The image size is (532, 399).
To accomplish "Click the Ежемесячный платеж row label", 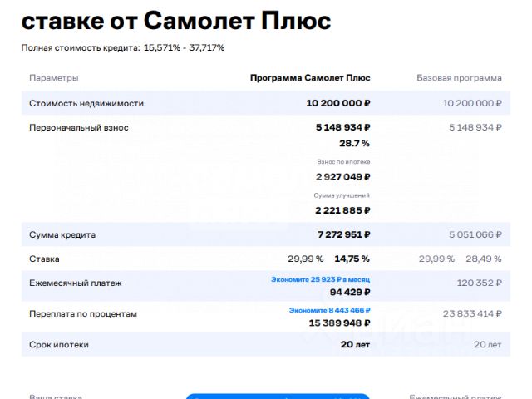I will pyautogui.click(x=76, y=283).
